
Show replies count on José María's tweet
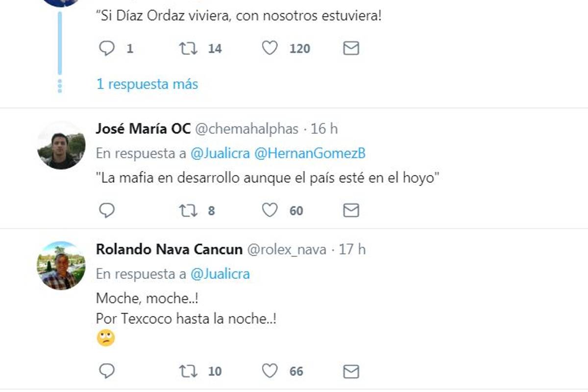click(107, 210)
